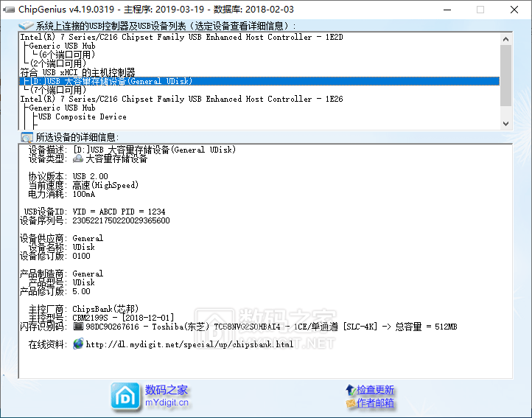Screen dimensions: 532x418
Task: Click the 100mA power consumption value
Action: pos(84,194)
